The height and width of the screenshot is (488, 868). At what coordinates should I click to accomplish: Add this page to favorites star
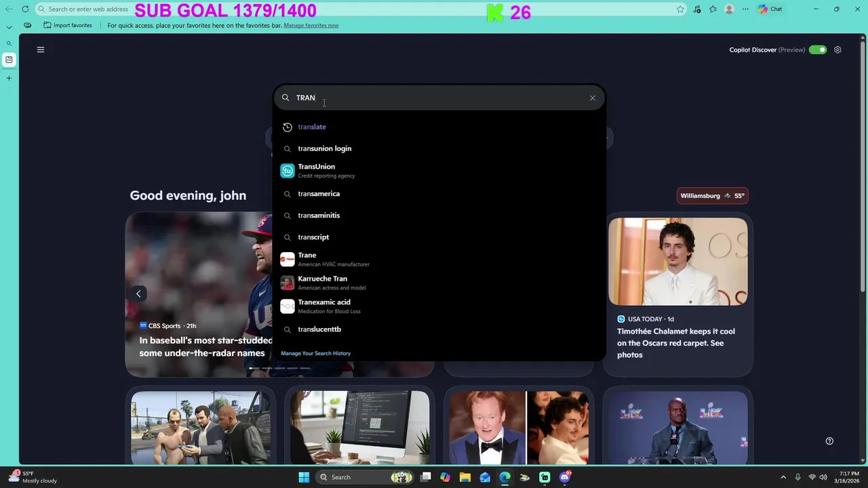click(680, 9)
